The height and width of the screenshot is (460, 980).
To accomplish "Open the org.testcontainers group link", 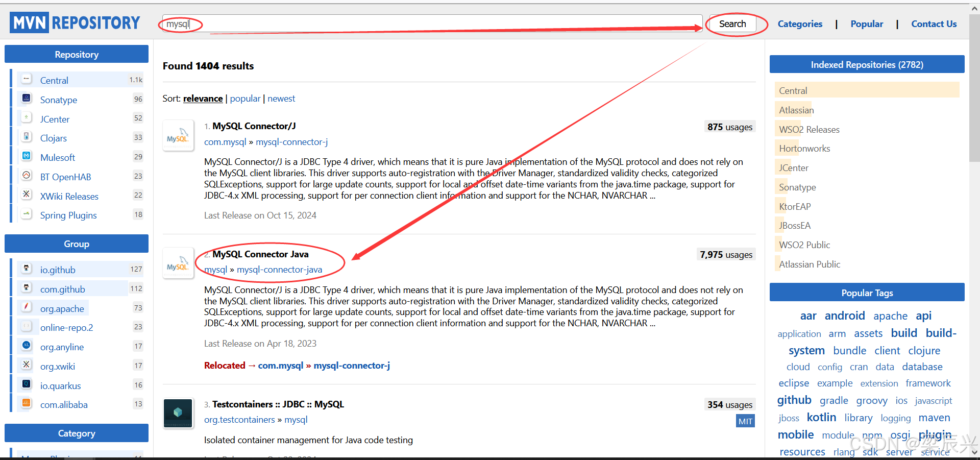I will (x=239, y=420).
